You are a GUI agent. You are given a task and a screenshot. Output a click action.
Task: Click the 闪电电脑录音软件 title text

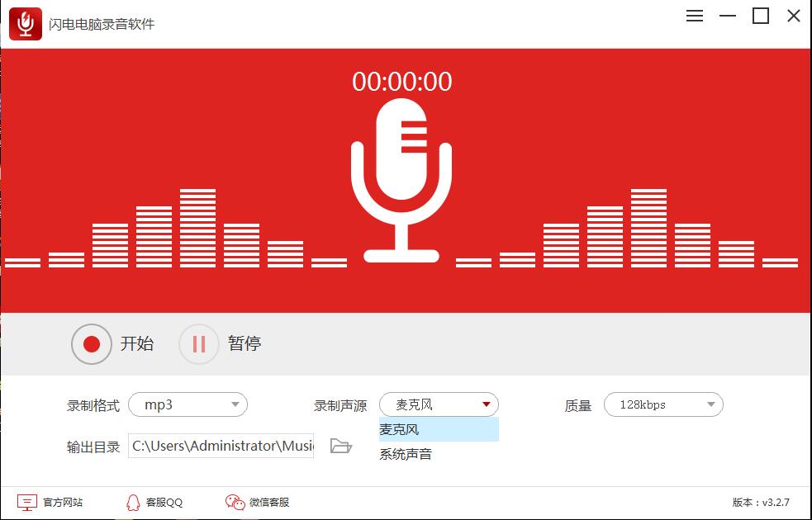pyautogui.click(x=102, y=24)
